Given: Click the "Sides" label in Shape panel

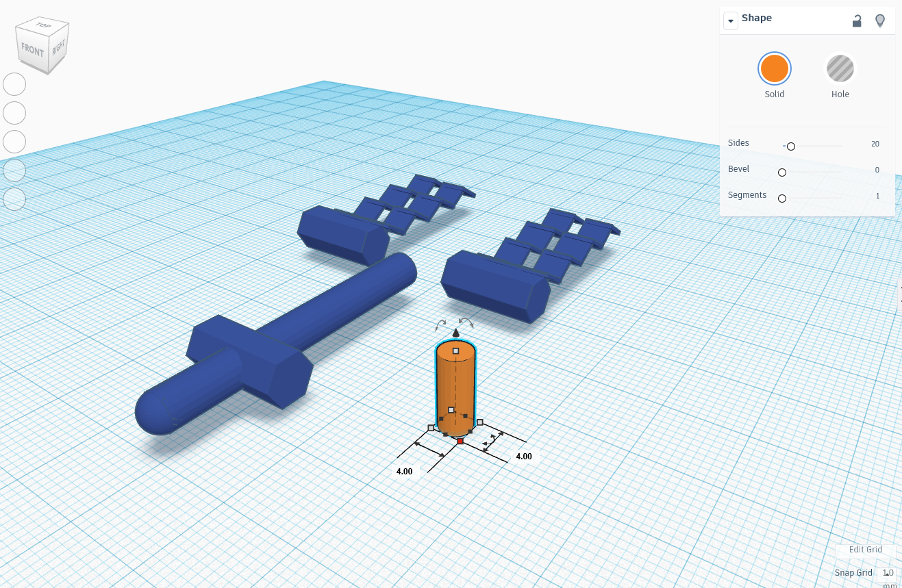Looking at the screenshot, I should pos(738,143).
